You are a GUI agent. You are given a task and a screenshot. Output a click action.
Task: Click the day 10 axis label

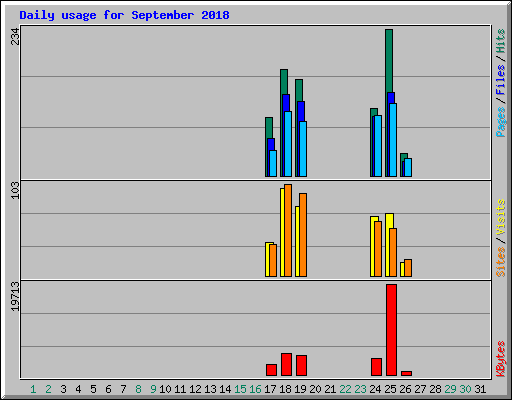click(x=165, y=389)
